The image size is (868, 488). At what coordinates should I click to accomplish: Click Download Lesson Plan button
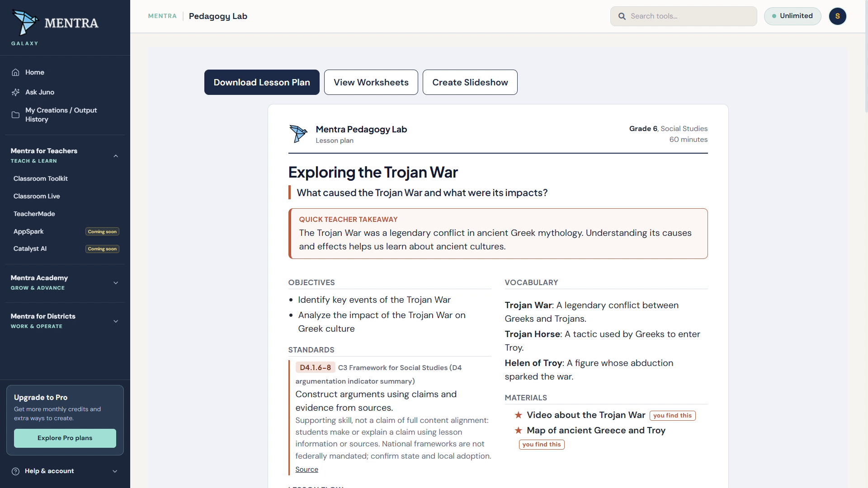coord(262,82)
